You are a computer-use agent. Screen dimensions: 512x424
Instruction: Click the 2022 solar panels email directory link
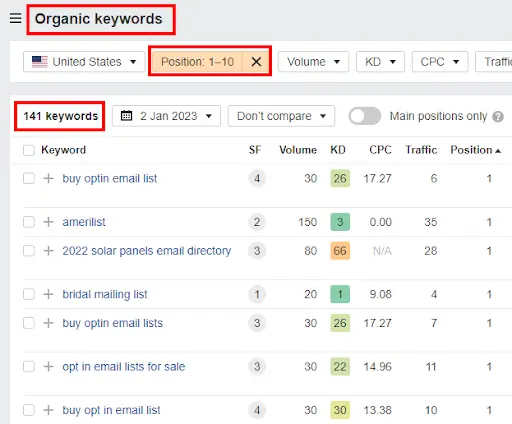(x=147, y=251)
